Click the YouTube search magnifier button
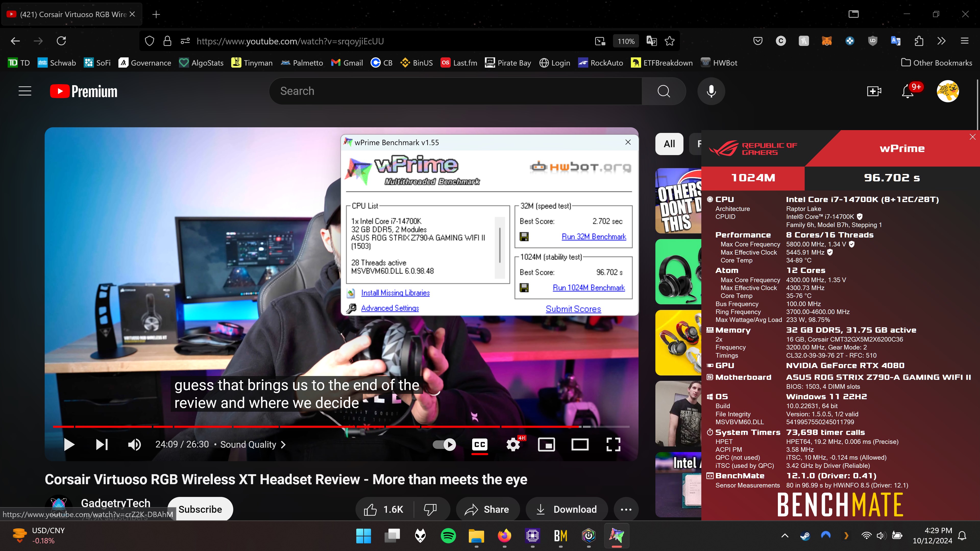 (x=664, y=91)
